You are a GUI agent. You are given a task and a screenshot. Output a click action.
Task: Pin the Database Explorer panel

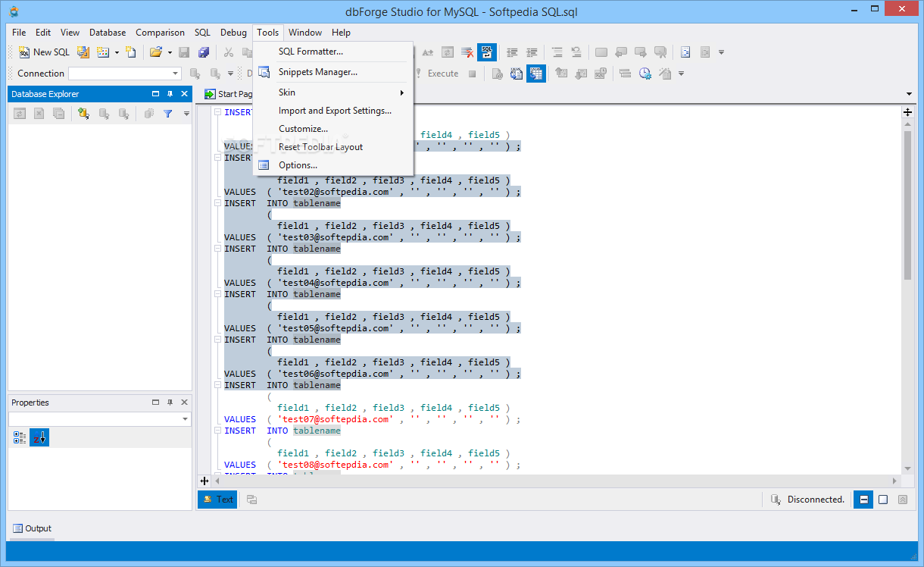[170, 94]
